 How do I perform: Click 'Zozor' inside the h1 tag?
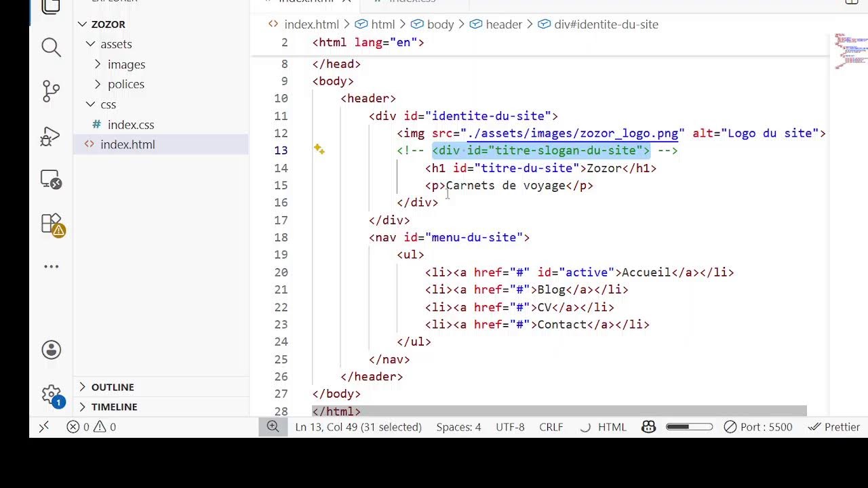[x=604, y=168]
